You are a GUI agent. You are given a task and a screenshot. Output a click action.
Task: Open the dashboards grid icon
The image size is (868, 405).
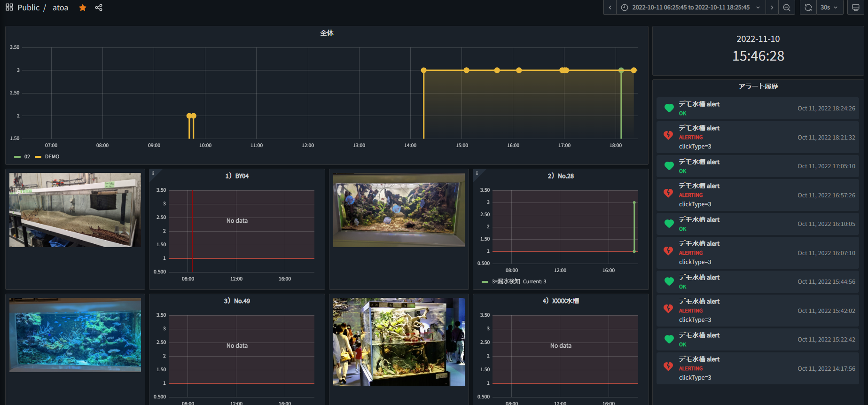[9, 8]
